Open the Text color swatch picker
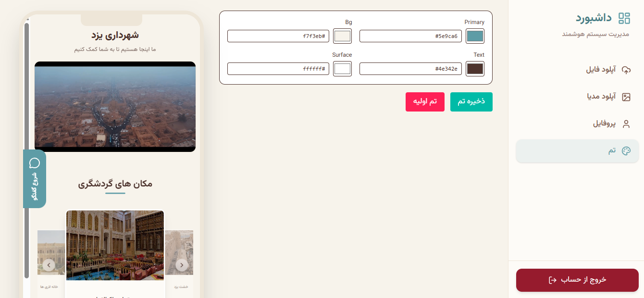The width and height of the screenshot is (644, 298). coord(475,69)
